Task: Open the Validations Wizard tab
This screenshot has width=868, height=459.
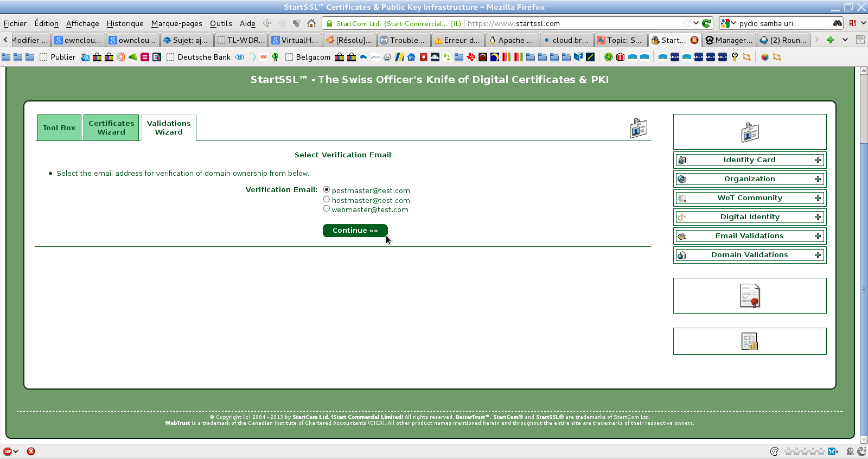Action: (169, 128)
